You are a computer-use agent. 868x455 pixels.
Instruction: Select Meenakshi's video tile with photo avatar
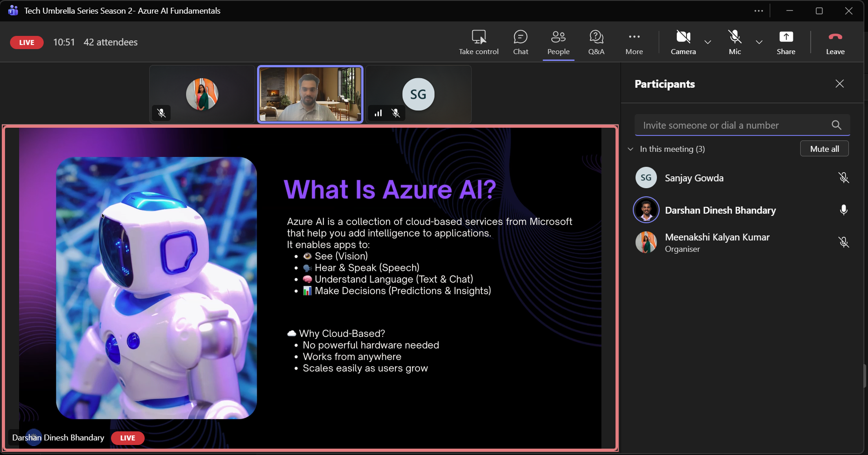click(202, 94)
